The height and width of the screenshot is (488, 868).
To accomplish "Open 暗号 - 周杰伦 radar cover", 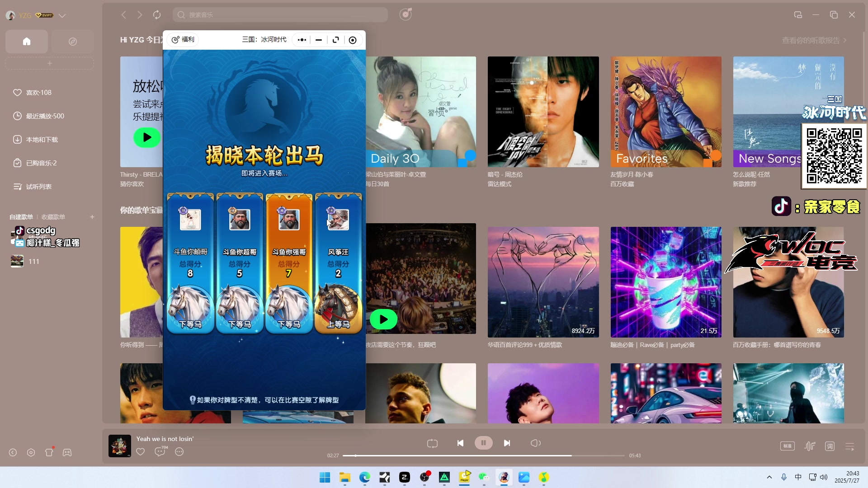I will (x=543, y=112).
